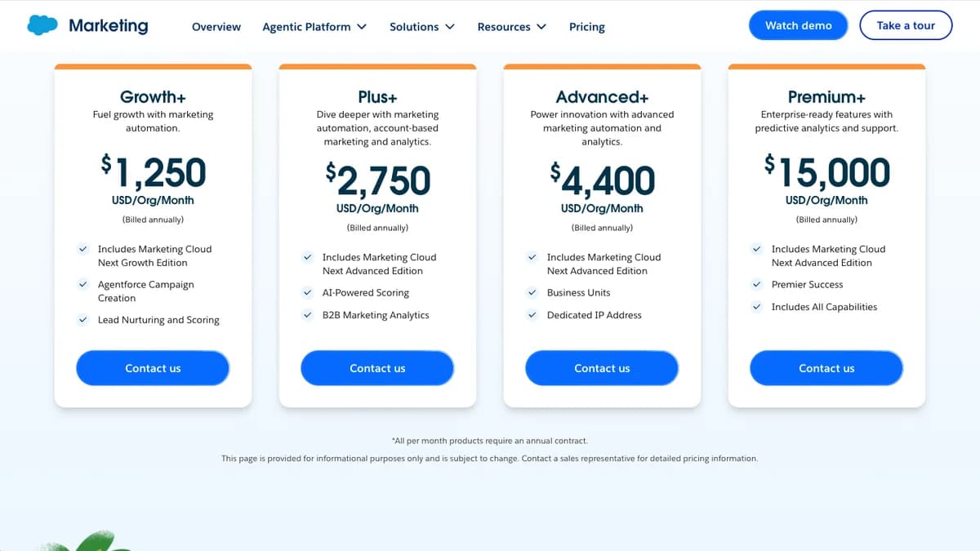Image resolution: width=980 pixels, height=551 pixels.
Task: Select the Premium+ plan title
Action: [x=826, y=97]
